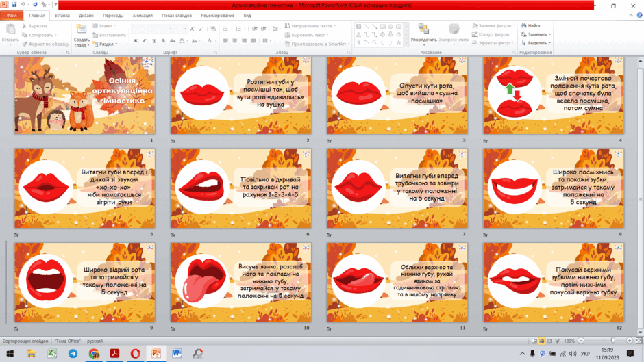Click the Save icon in quick access toolbar
This screenshot has width=644, height=362.
(x=14, y=5)
